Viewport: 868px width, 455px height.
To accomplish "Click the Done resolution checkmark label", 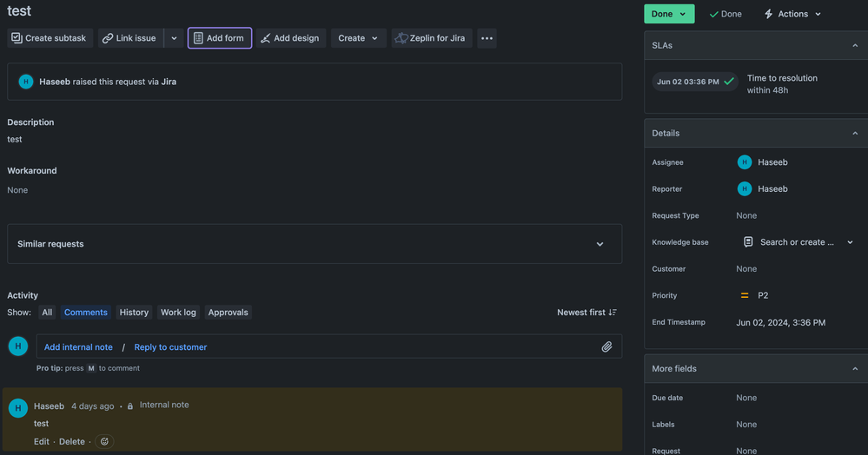I will (726, 14).
